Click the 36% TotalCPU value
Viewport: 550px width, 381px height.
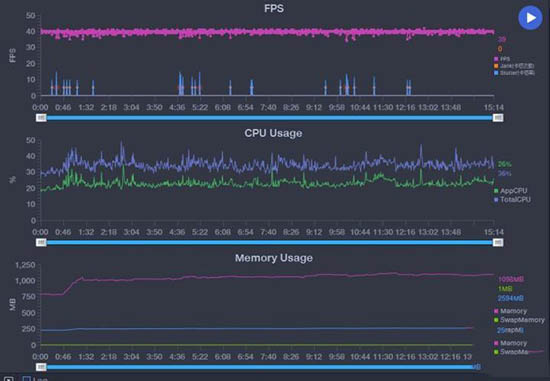pos(504,173)
